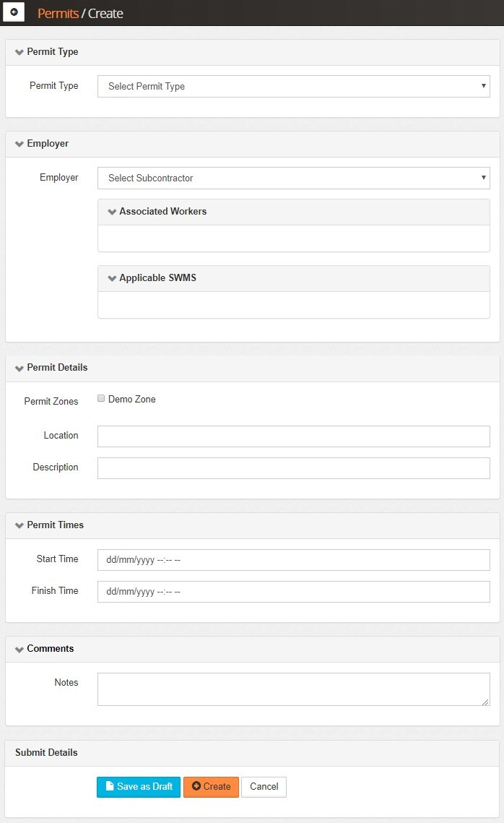Image resolution: width=504 pixels, height=823 pixels.
Task: Collapse the Associated Workers panel chevron
Action: [x=112, y=212]
